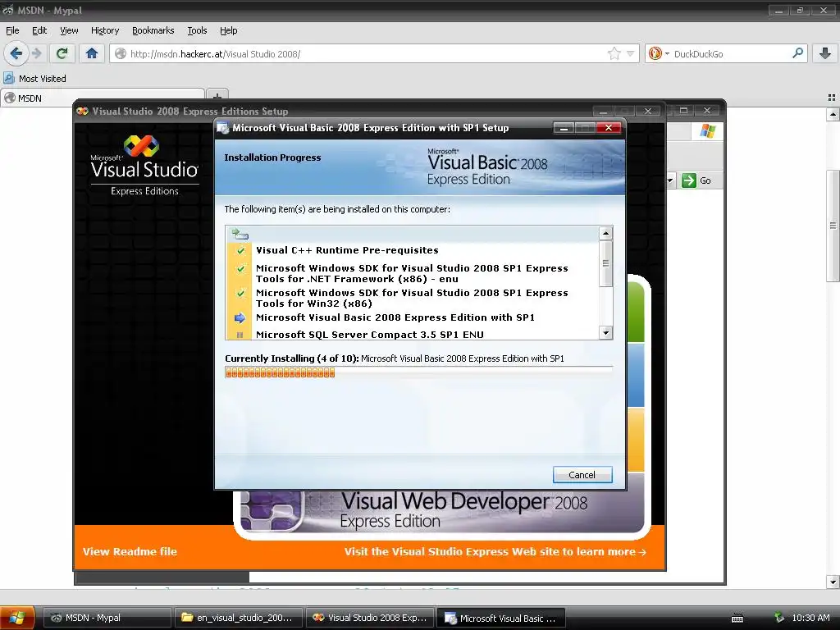The image size is (840, 630).
Task: Open the View menu
Action: [x=69, y=30]
